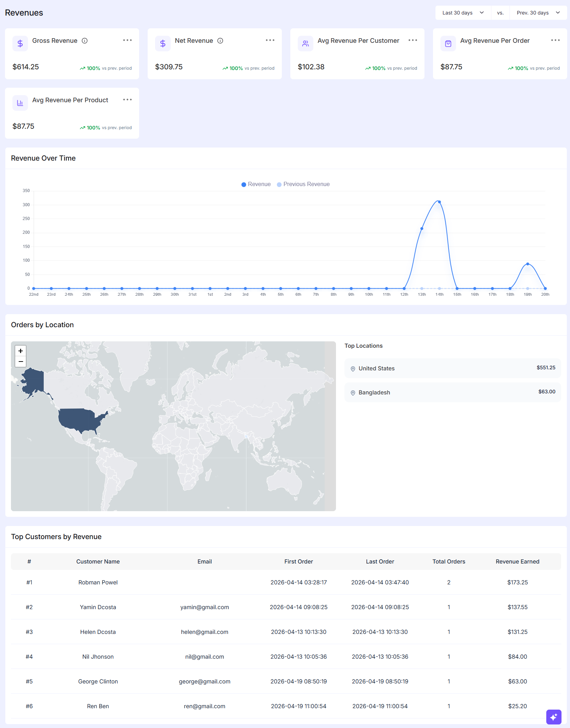Open Net Revenue card three-dot menu
This screenshot has width=570, height=728.
point(270,40)
